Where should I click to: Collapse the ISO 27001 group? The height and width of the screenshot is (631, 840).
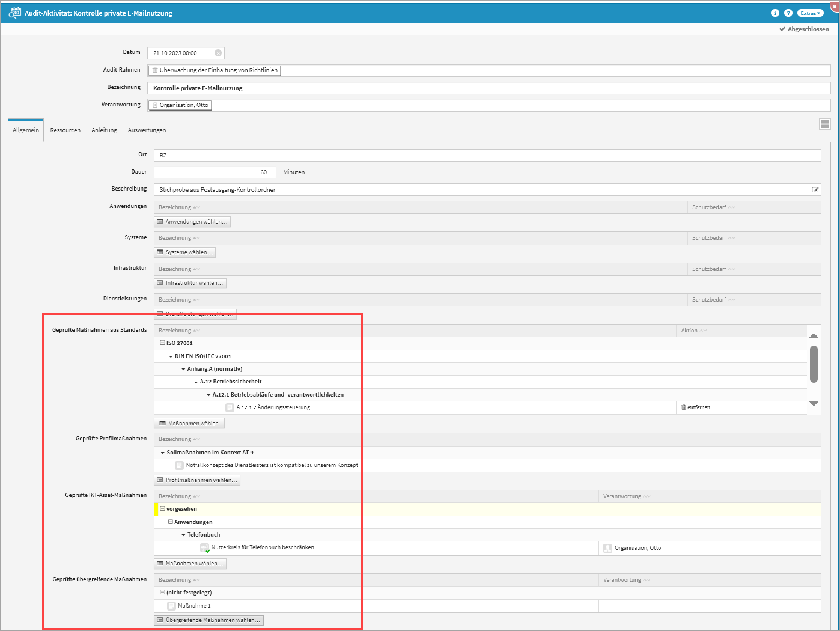pos(162,343)
